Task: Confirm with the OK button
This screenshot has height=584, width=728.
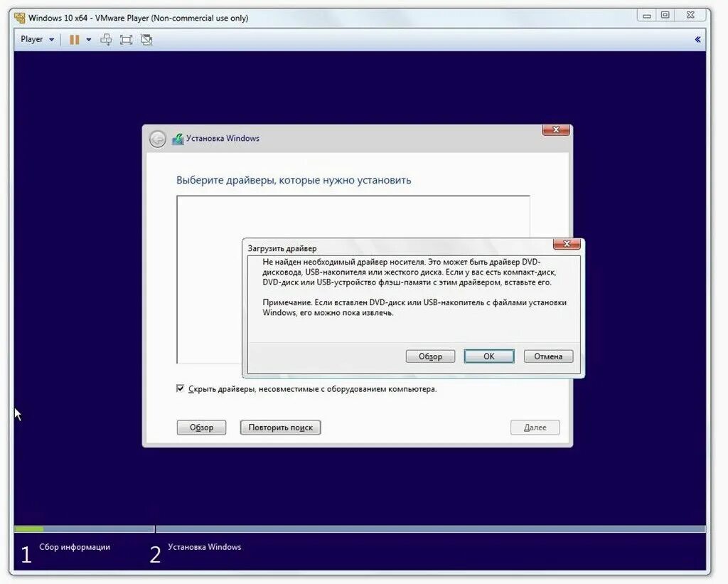Action: pos(489,356)
